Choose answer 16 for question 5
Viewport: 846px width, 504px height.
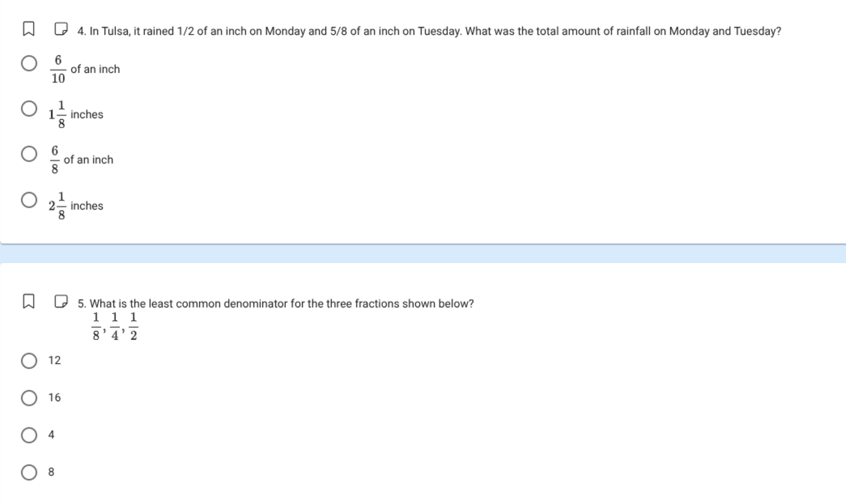[29, 397]
